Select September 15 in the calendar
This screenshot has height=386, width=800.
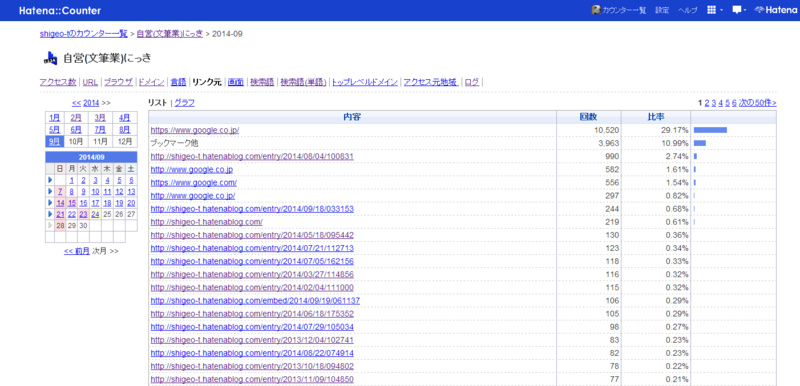[x=72, y=203]
